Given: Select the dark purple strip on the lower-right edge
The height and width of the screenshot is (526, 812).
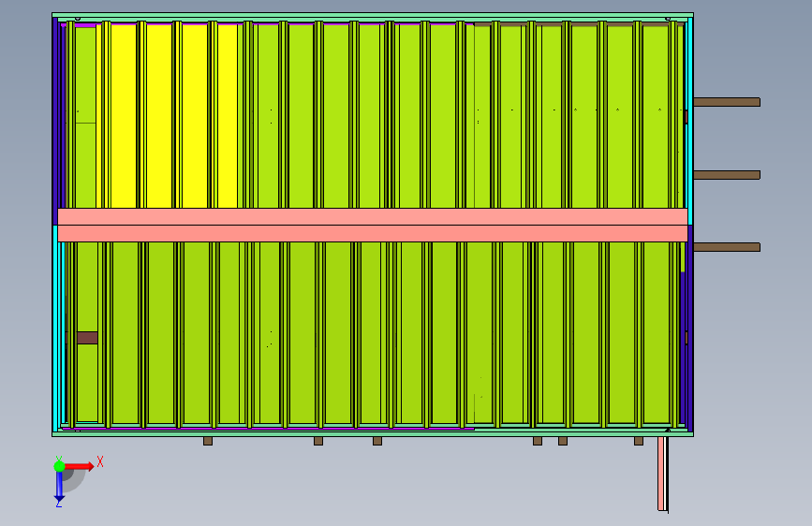Looking at the screenshot, I should 690,329.
